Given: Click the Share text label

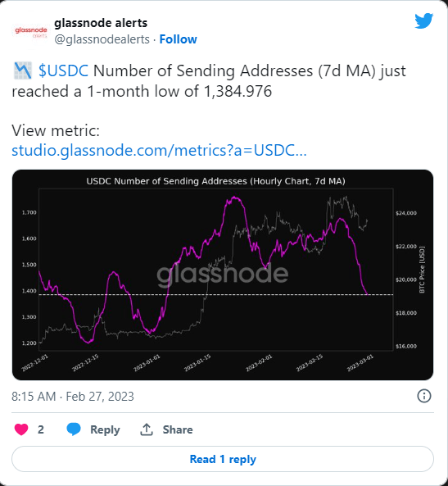Looking at the screenshot, I should pos(178,429).
